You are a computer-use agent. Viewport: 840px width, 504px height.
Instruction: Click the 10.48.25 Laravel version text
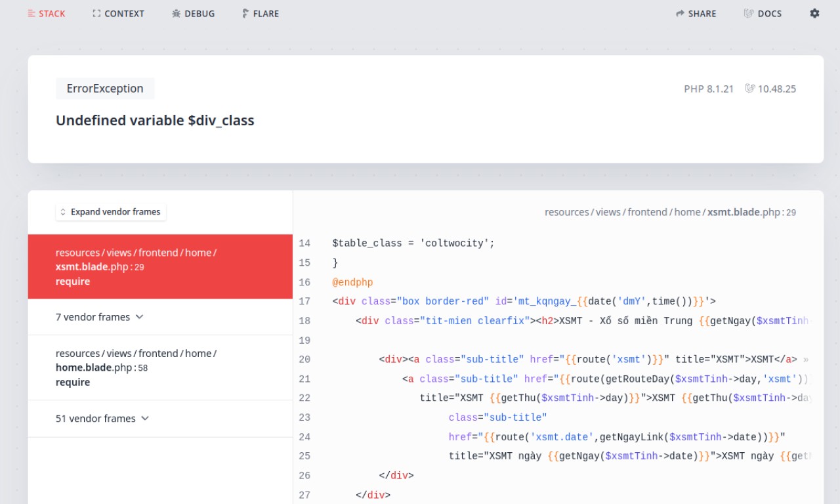click(x=777, y=89)
